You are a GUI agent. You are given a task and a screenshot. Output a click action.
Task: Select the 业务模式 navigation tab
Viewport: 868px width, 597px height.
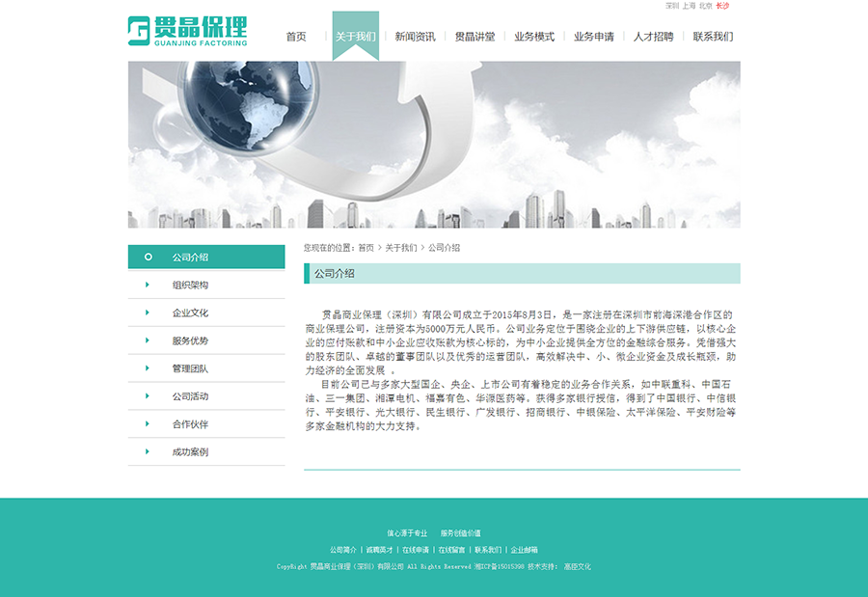tap(536, 37)
